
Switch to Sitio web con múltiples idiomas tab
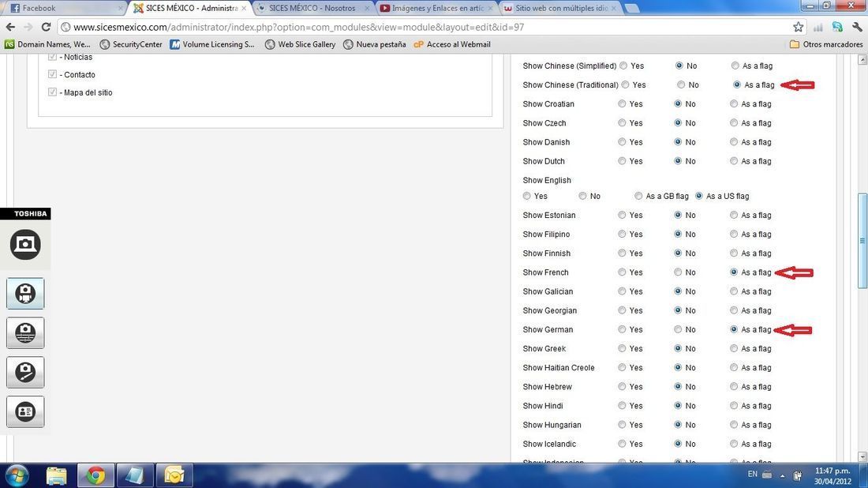click(x=561, y=8)
